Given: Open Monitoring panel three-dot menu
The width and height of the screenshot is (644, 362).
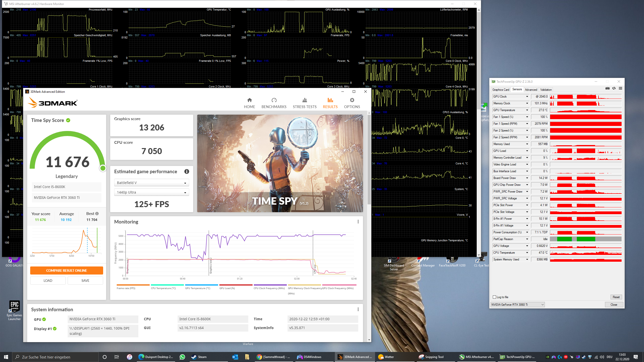Looking at the screenshot, I should pyautogui.click(x=358, y=222).
